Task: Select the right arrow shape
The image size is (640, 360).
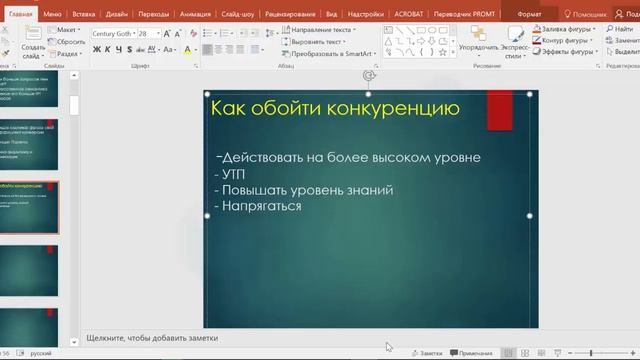Action: click(x=421, y=41)
